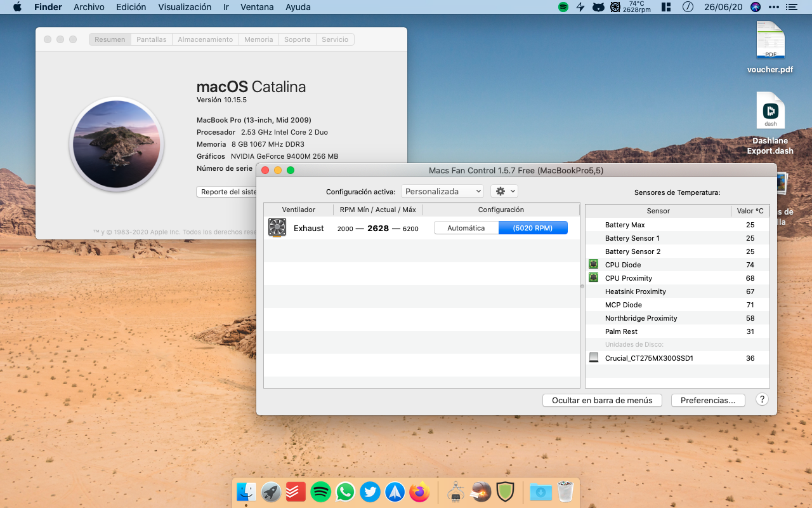Image resolution: width=812 pixels, height=508 pixels.
Task: Open Twitter in the Dock
Action: pyautogui.click(x=370, y=491)
